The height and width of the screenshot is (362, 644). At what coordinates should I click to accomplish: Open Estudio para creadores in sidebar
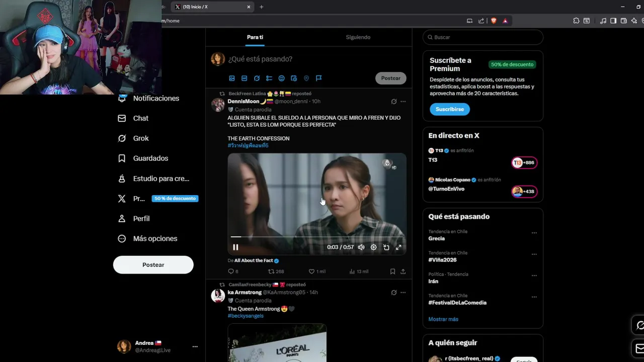[154, 178]
